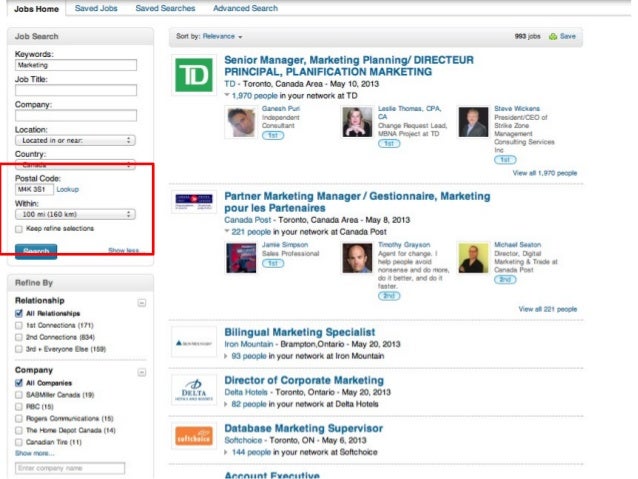The width and height of the screenshot is (638, 479).
Task: Click the 1st badge under Leslie Thomas
Action: coord(389,144)
